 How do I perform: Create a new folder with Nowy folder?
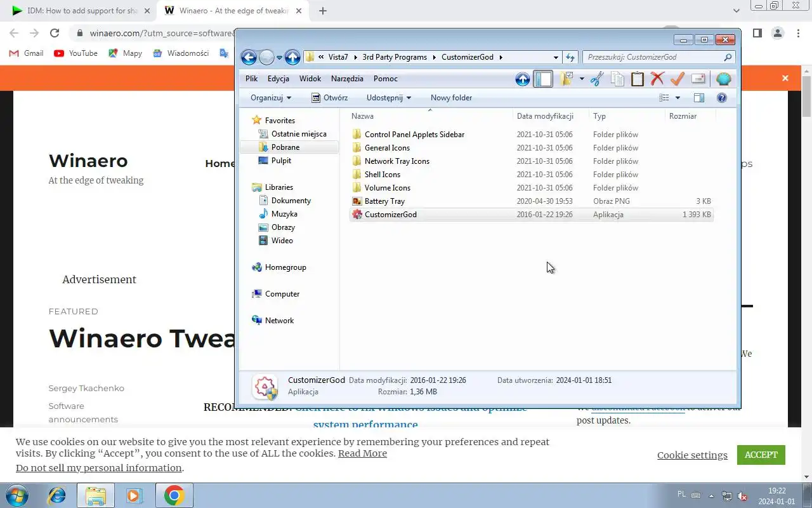point(451,98)
